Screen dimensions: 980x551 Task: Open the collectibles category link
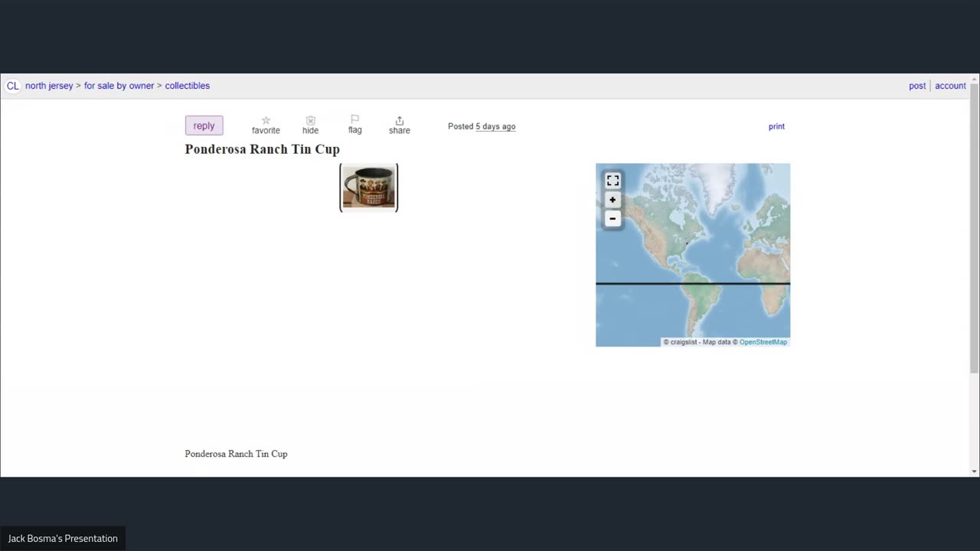187,86
